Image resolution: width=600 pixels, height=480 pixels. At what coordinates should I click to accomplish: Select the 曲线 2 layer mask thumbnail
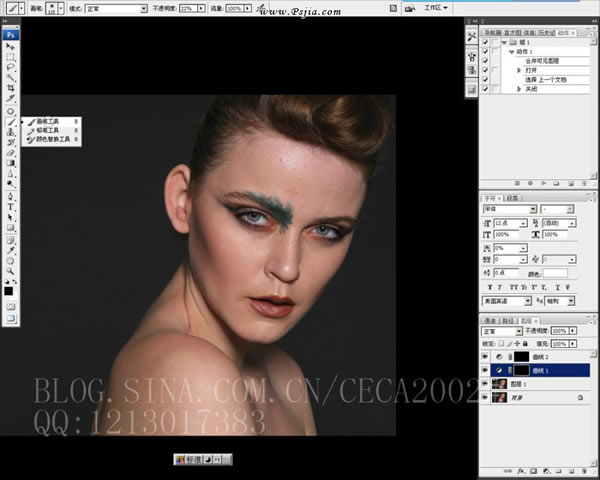coord(521,357)
